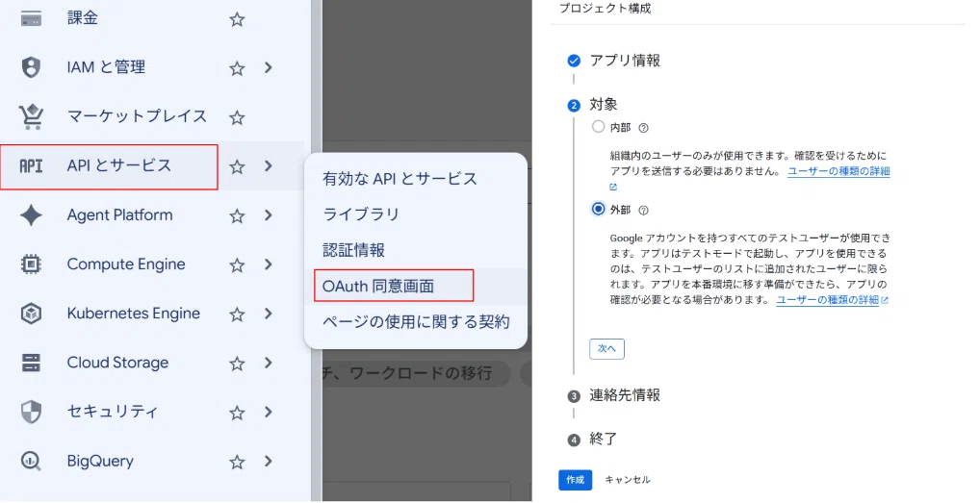Viewport: 980px width, 503px height.
Task: Click the アプリ情報 step heading
Action: [625, 61]
